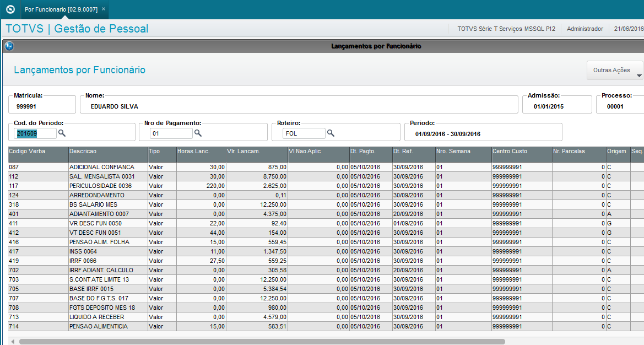
Task: Click the Horas Lanc. column header
Action: [201, 154]
